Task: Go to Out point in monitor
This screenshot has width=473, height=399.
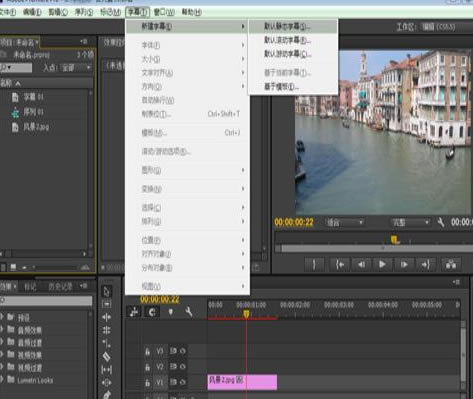Action: (426, 265)
